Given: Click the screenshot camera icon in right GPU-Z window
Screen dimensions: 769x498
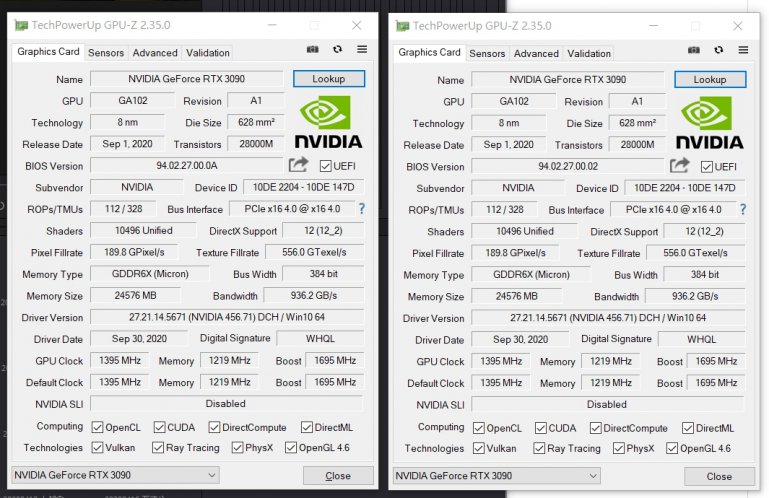Looking at the screenshot, I should point(693,50).
